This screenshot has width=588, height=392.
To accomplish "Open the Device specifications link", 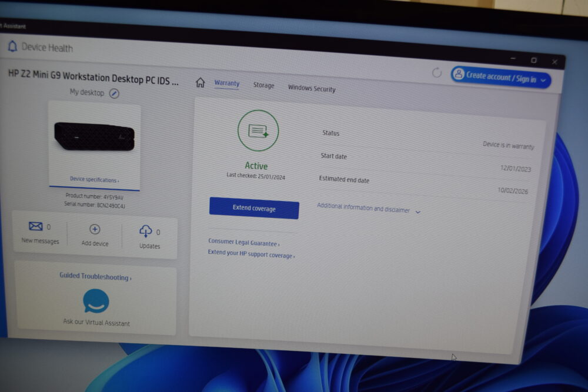I will (x=94, y=179).
